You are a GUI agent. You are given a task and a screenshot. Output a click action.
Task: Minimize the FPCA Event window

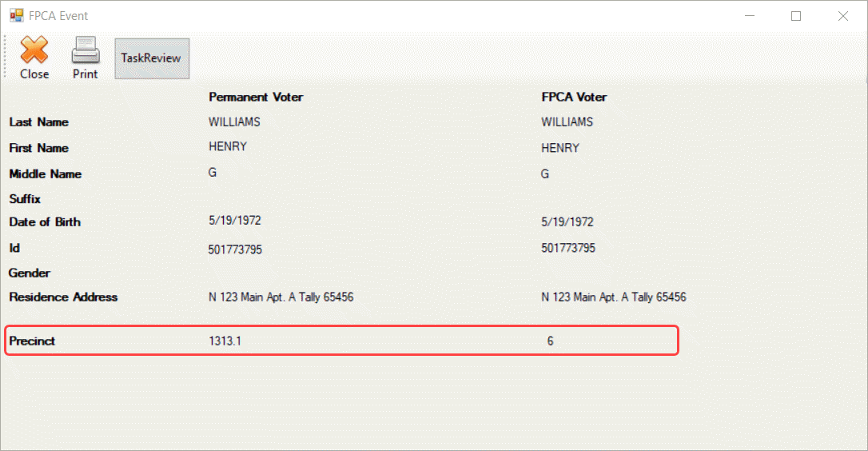coord(750,16)
